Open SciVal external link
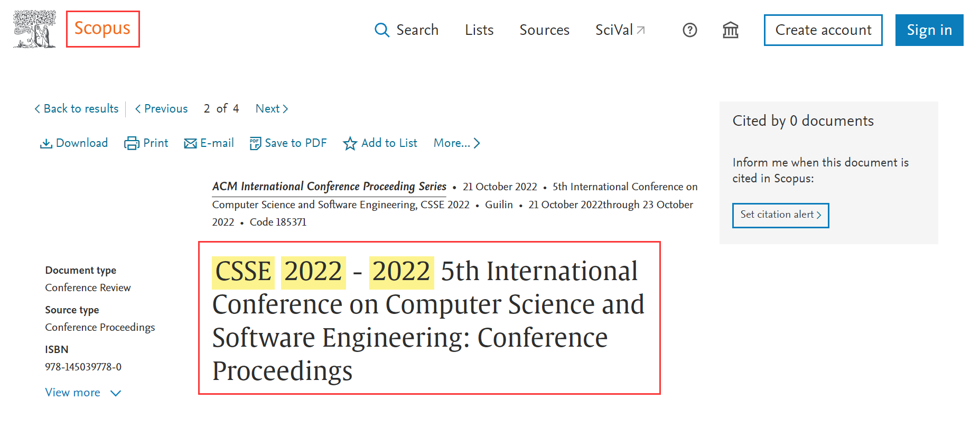Screen dimensions: 980x436 click(x=620, y=30)
